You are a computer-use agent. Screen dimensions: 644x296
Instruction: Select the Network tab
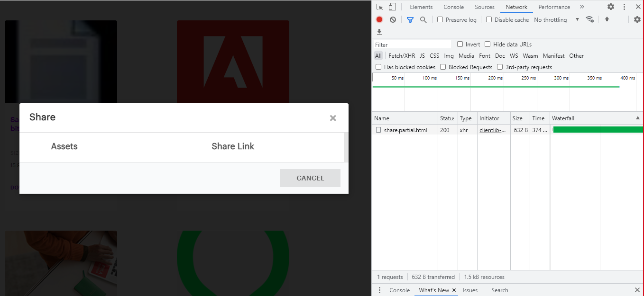point(516,7)
